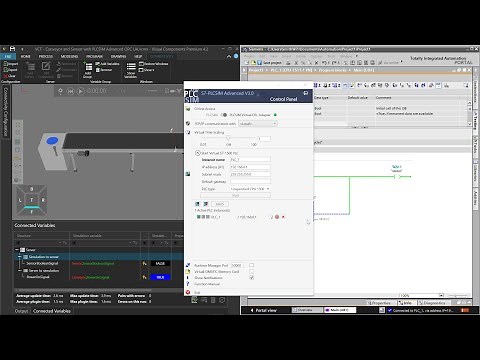Viewport: 480px width, 360px height.
Task: Stop PLC_1 instance using red circle icon
Action: (x=277, y=217)
